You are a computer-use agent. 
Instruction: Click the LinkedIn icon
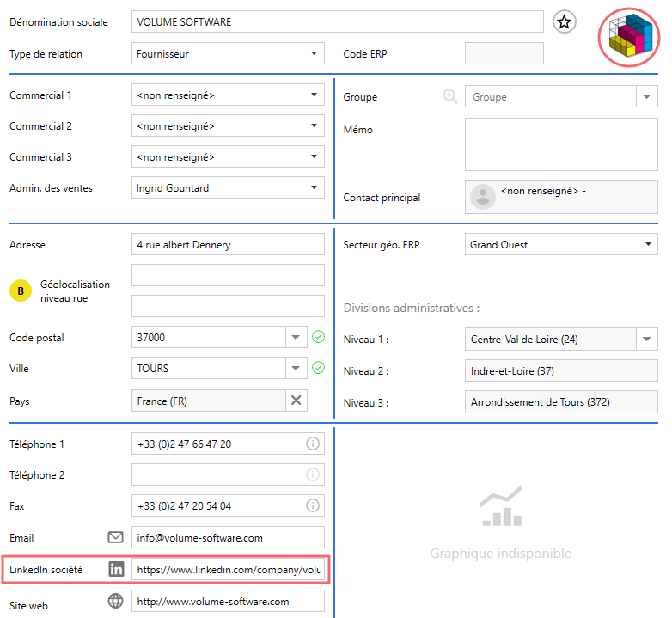(x=116, y=569)
